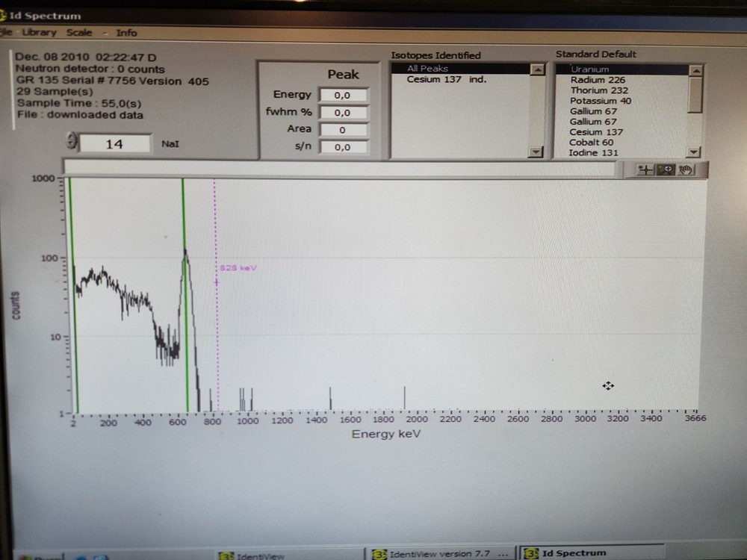Image resolution: width=747 pixels, height=560 pixels.
Task: Switch to IdentiView version 7.7 taskbar window
Action: (441, 554)
